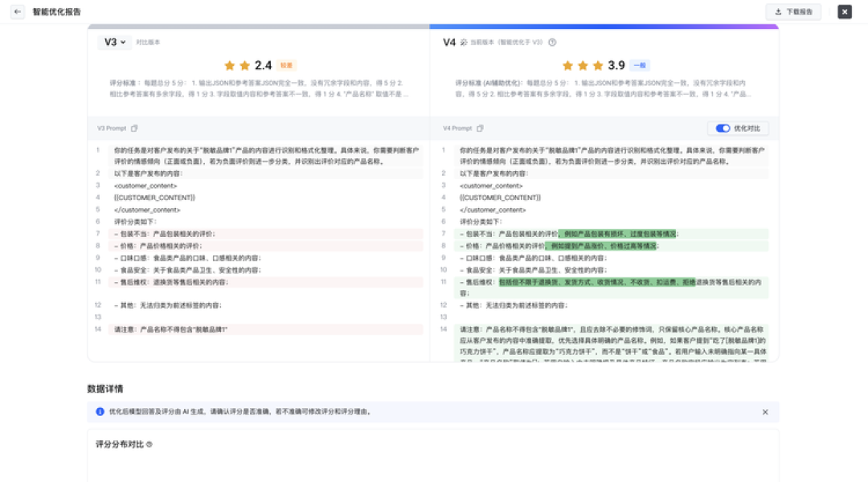The width and height of the screenshot is (868, 482).
Task: Click the 较差 tag next to score 2.4
Action: point(286,65)
